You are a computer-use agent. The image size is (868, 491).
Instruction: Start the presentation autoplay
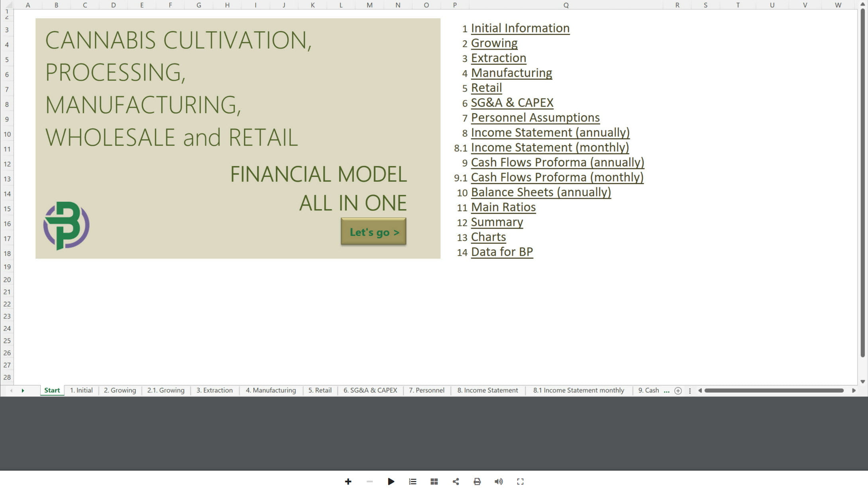point(391,481)
